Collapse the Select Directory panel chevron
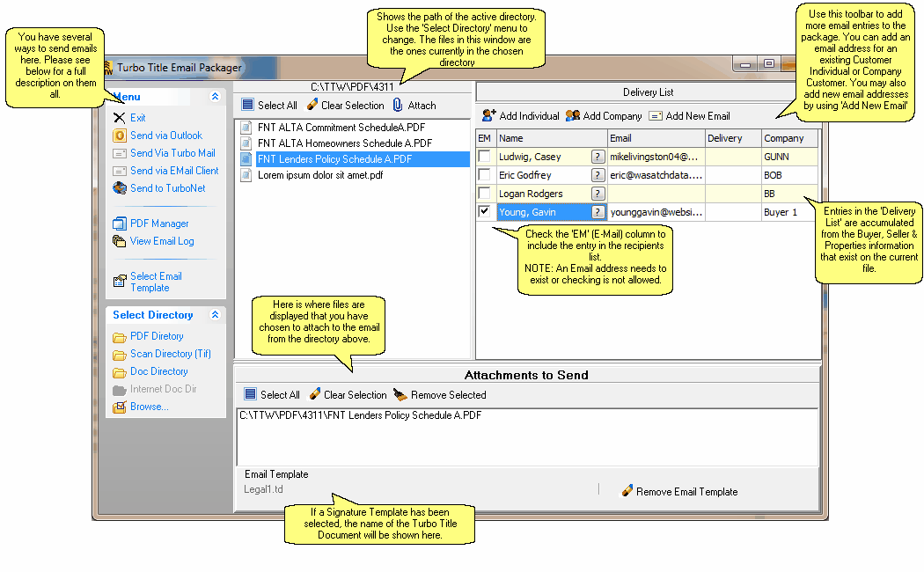This screenshot has width=924, height=572. (x=215, y=314)
